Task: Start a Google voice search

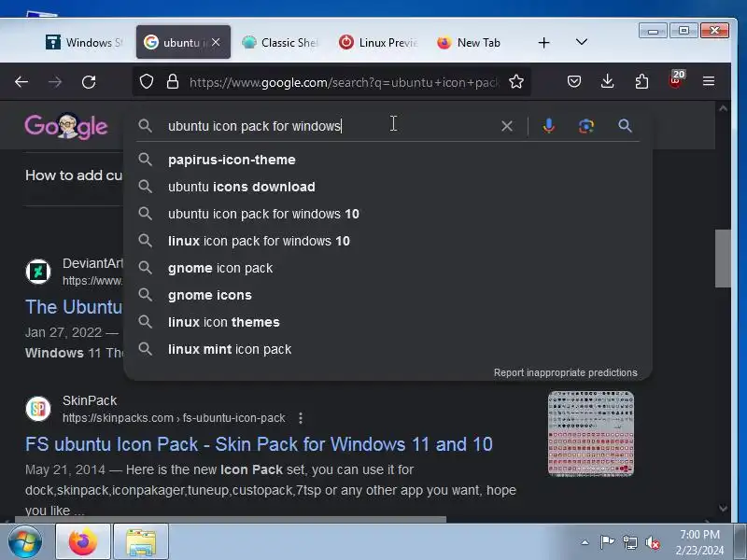Action: 548,126
